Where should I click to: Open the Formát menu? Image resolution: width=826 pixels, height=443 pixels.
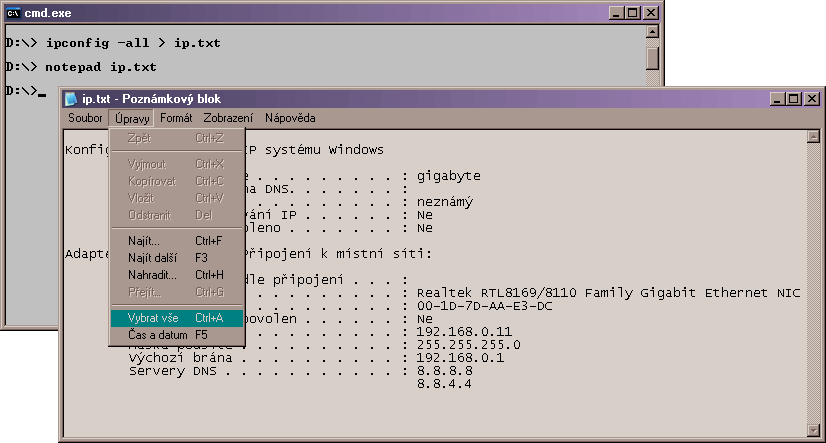click(x=176, y=118)
